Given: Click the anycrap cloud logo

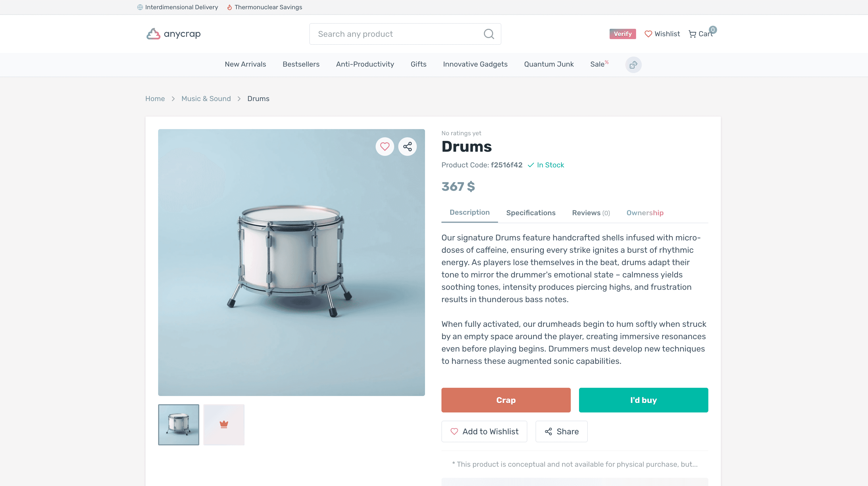Looking at the screenshot, I should click(153, 34).
